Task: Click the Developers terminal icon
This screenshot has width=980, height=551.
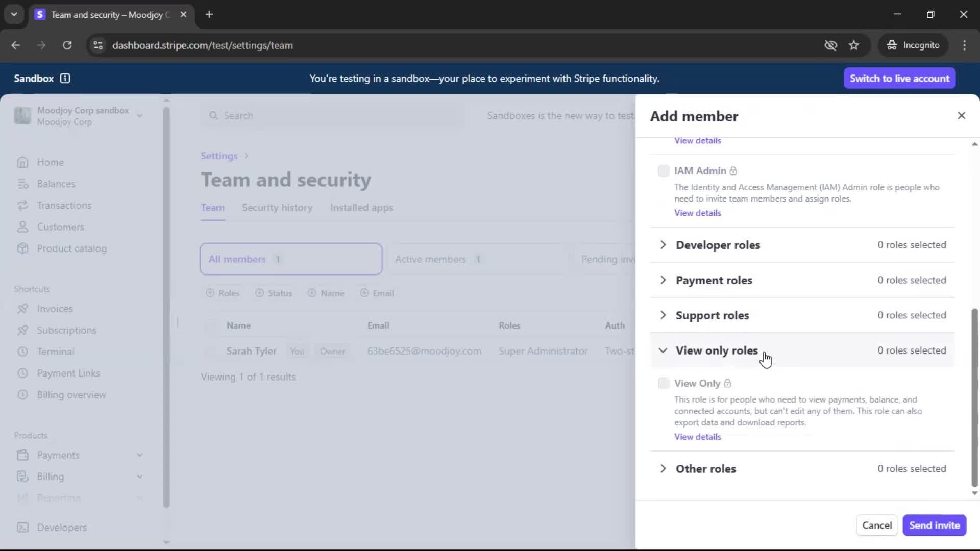Action: click(x=22, y=528)
